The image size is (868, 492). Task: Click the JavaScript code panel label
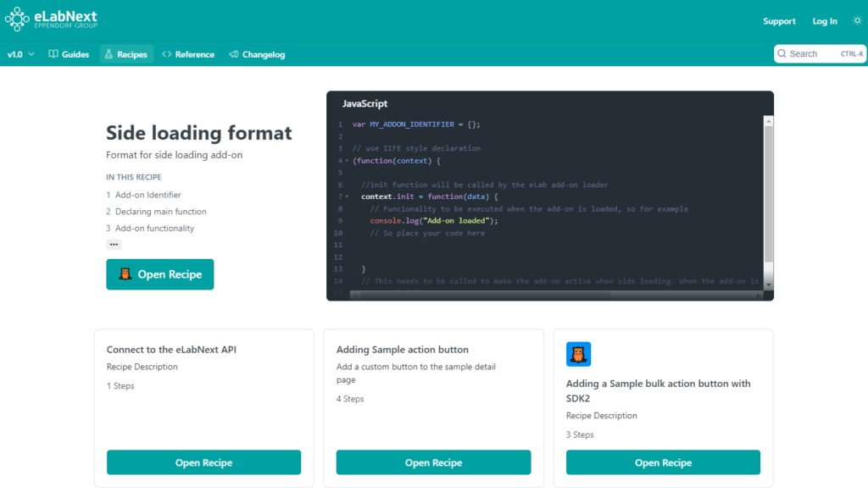(364, 103)
